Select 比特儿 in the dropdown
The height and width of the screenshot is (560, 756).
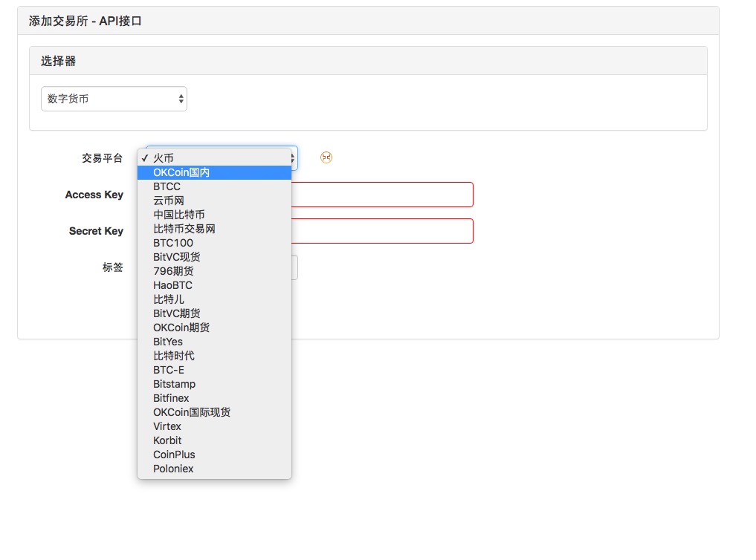tap(215, 299)
